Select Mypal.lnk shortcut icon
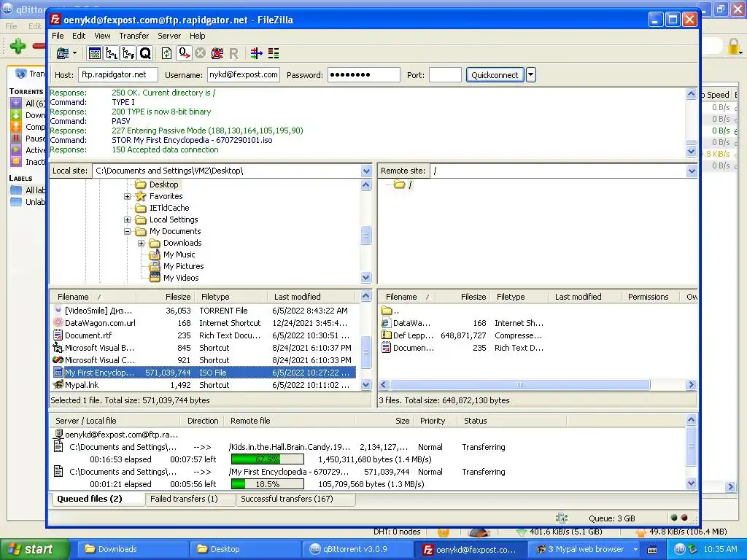Image resolution: width=747 pixels, height=560 pixels. [x=58, y=385]
